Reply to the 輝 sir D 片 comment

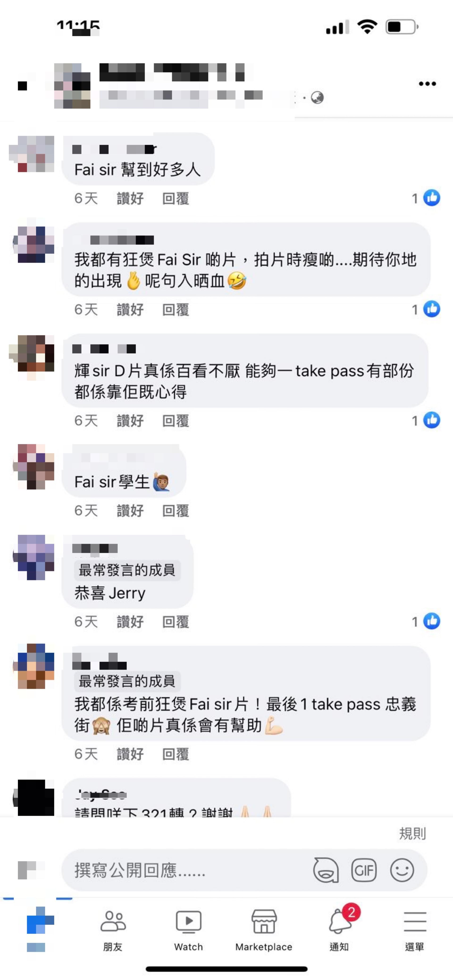tap(176, 420)
